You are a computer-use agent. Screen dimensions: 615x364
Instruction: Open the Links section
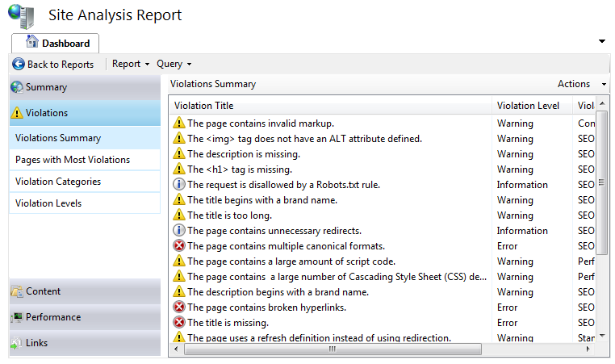(85, 343)
